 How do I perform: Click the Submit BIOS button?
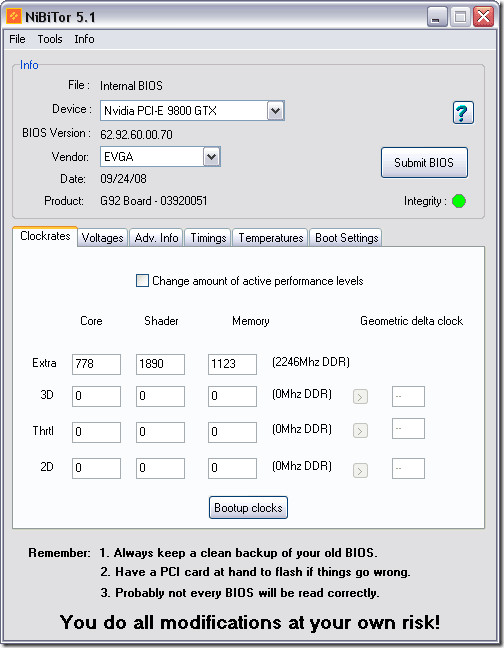[x=424, y=162]
